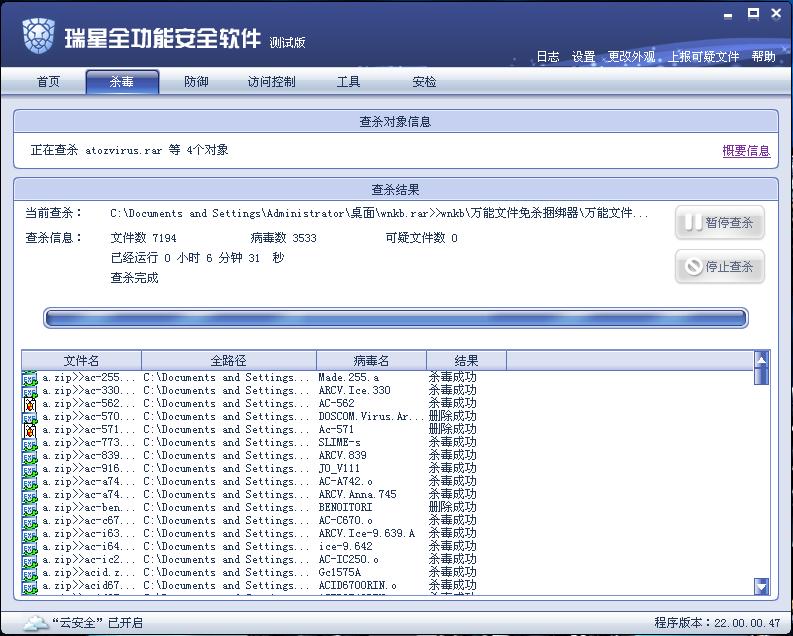Open the 工具 tools tab
Screen dimensions: 793x636
(x=348, y=81)
